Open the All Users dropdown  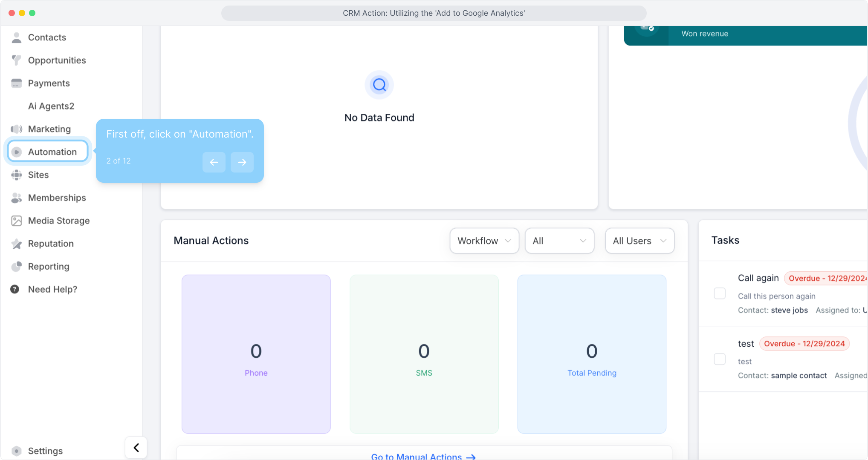(639, 241)
